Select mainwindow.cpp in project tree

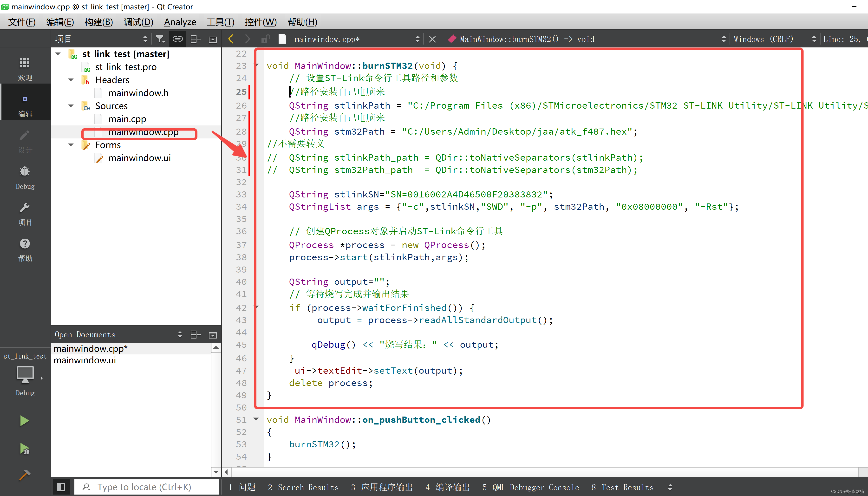coord(144,132)
